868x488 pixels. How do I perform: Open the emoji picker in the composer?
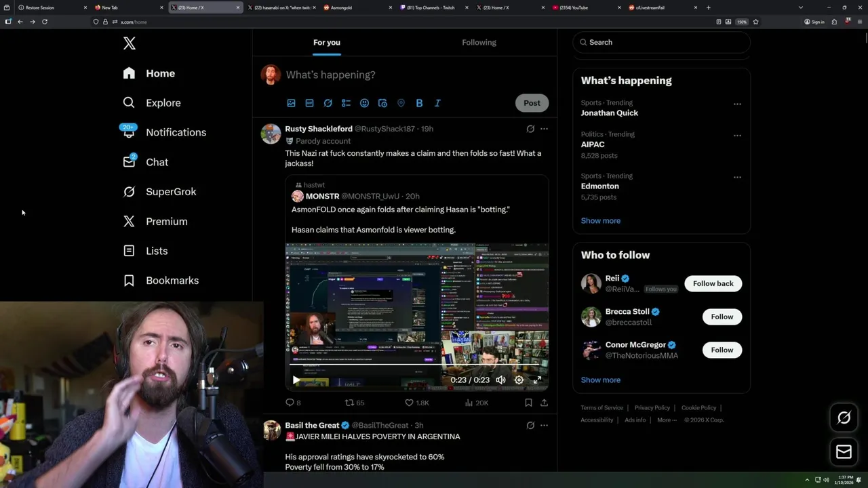click(364, 103)
